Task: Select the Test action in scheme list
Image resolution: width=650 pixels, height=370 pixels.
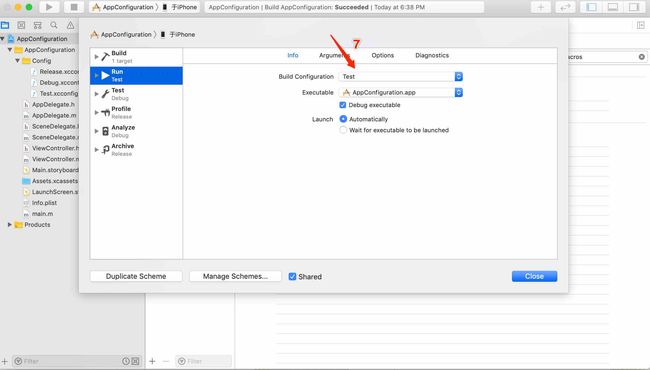Action: [136, 94]
